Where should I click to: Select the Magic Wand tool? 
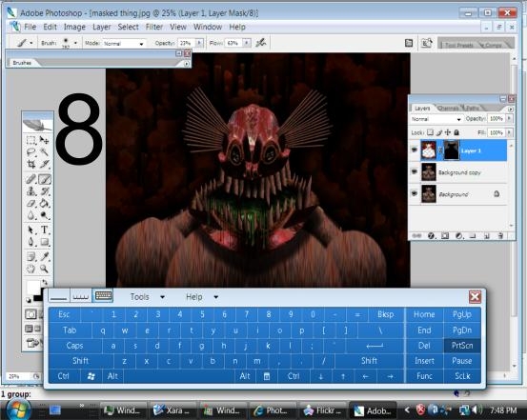[x=45, y=152]
